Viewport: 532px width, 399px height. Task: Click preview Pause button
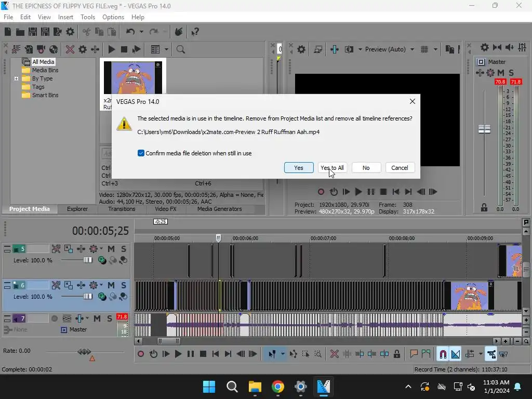click(371, 192)
